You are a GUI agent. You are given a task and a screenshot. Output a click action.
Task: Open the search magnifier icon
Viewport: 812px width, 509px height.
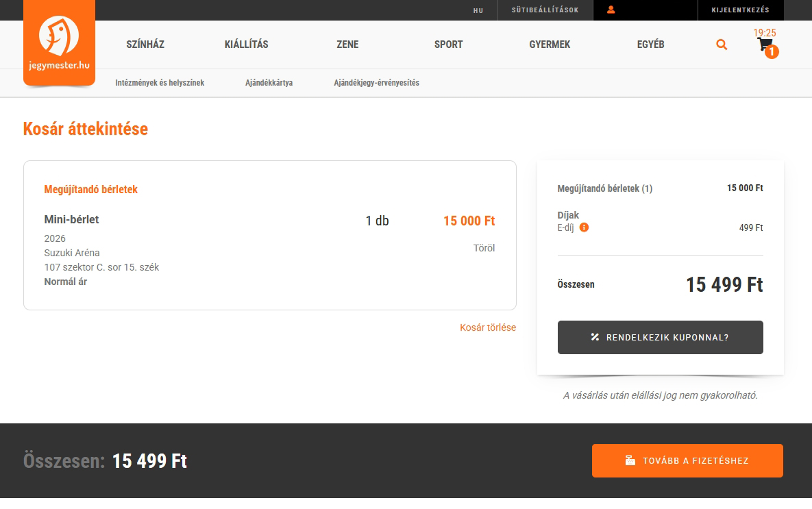click(722, 45)
